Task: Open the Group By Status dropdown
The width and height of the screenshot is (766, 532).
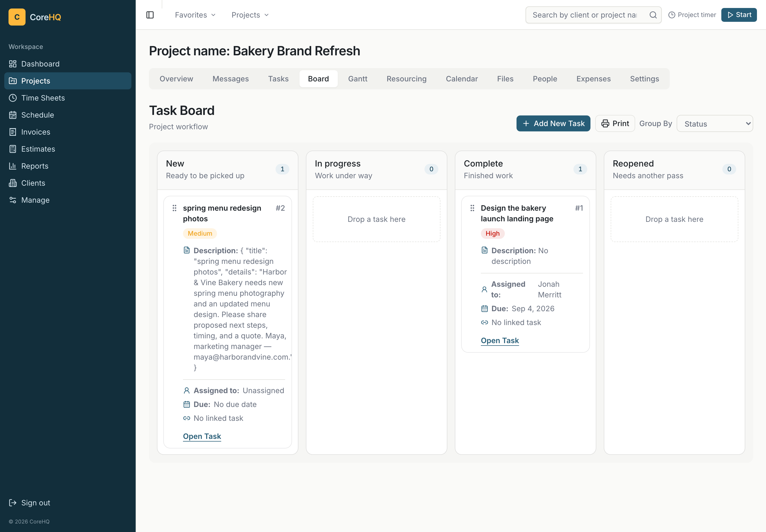Action: pos(715,124)
